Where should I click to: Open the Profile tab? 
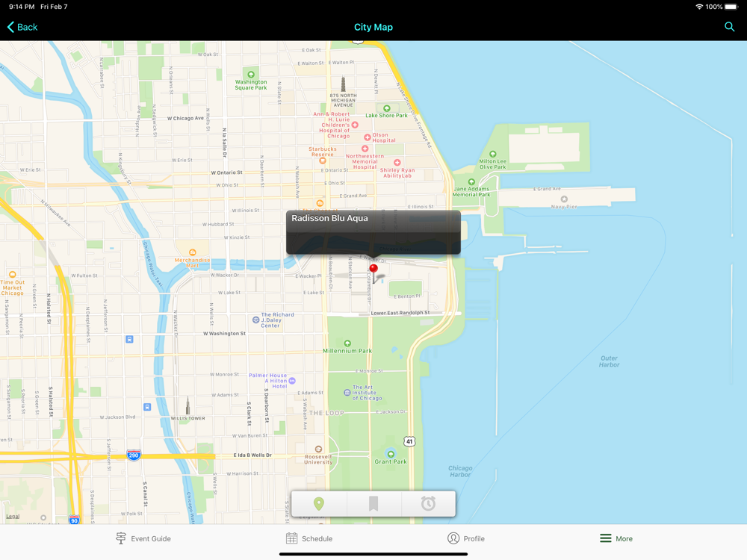pyautogui.click(x=466, y=538)
